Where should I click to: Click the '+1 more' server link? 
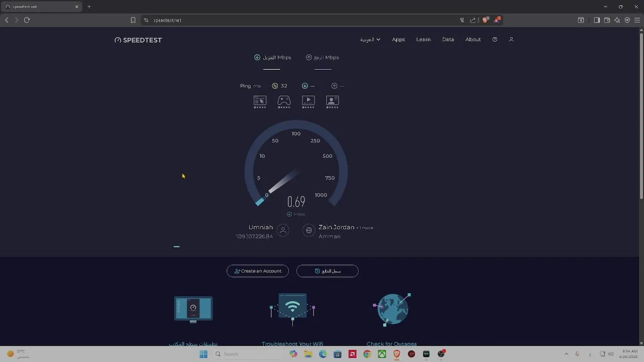click(x=365, y=228)
